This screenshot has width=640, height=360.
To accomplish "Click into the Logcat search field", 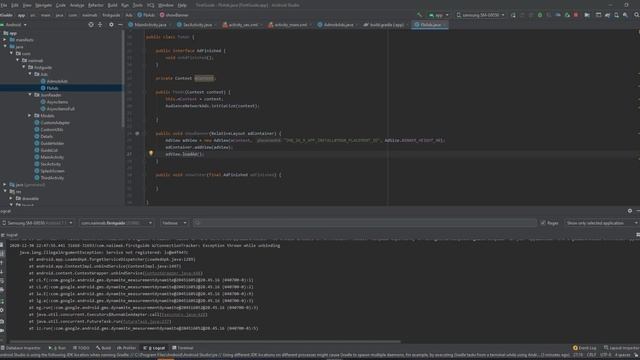I will 364,223.
